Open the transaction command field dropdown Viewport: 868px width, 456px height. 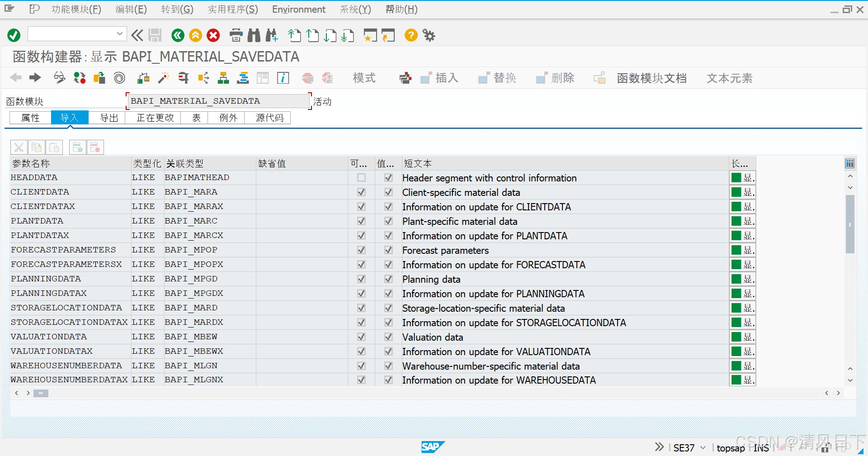click(119, 34)
